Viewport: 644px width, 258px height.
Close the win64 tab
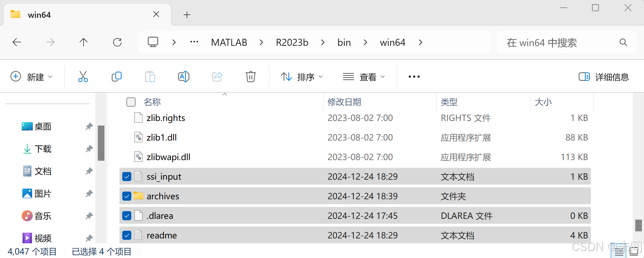(156, 14)
